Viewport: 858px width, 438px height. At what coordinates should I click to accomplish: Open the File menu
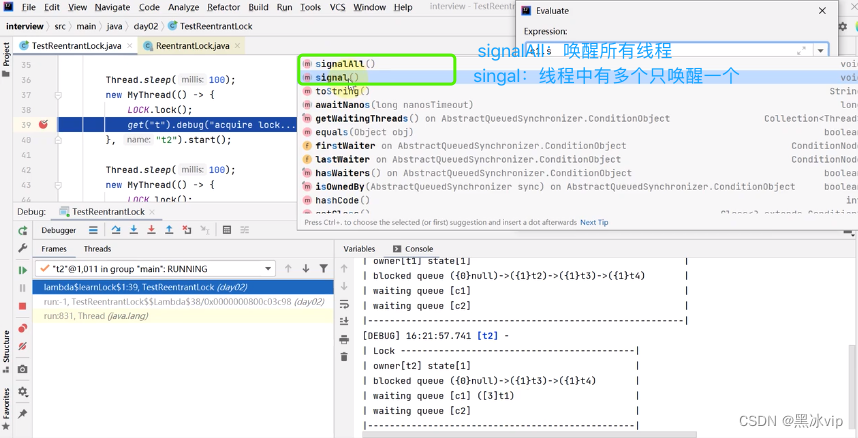pyautogui.click(x=28, y=7)
